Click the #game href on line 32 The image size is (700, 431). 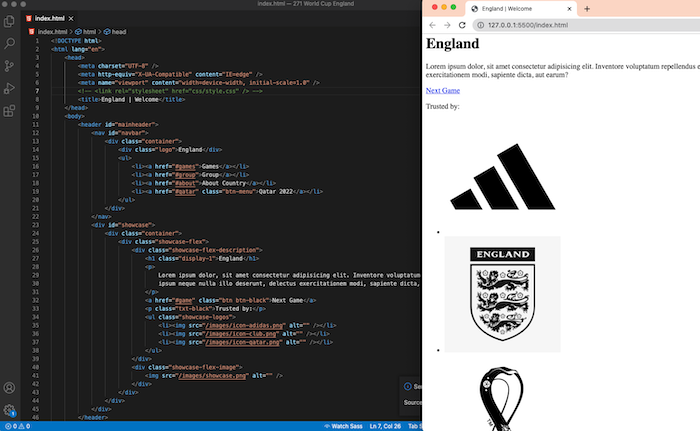point(183,300)
